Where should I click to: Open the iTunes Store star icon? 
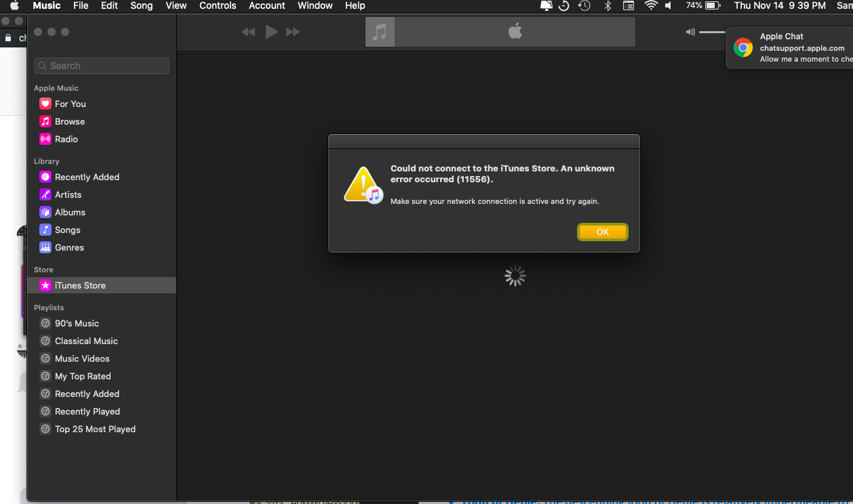click(x=45, y=285)
